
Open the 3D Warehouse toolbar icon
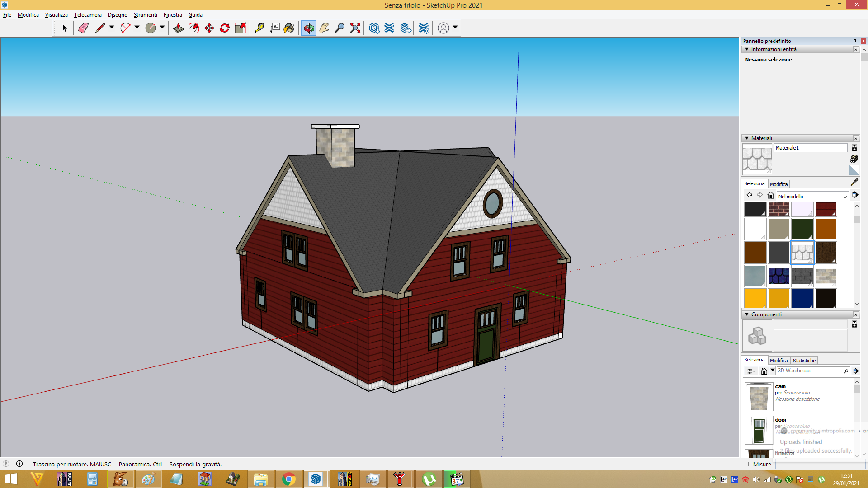tap(374, 28)
